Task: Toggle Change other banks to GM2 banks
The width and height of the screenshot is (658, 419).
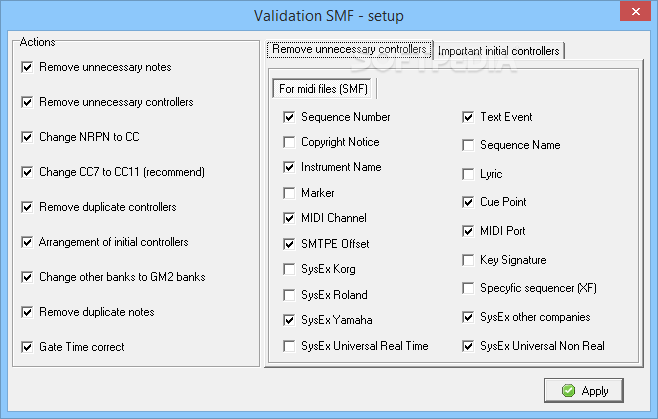Action: click(27, 277)
